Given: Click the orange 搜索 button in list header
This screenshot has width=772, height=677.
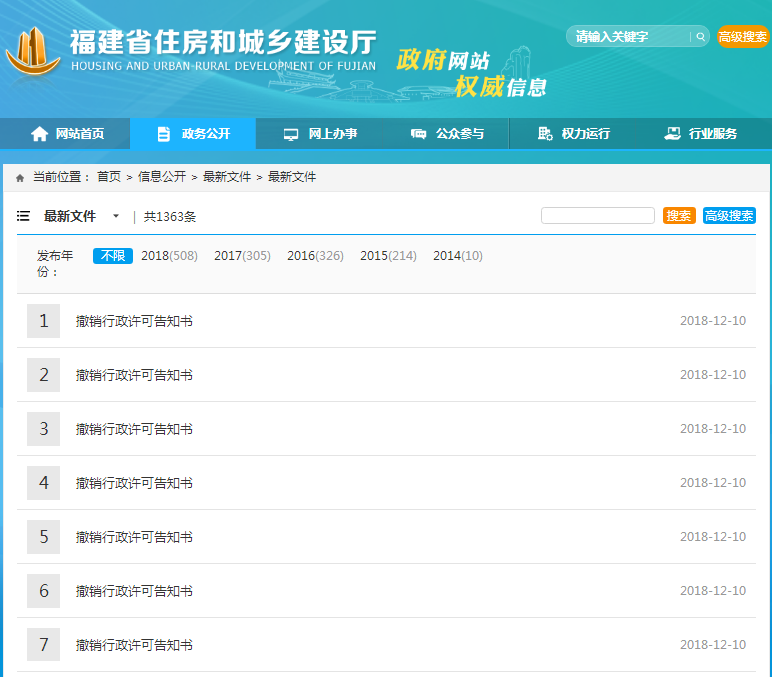Looking at the screenshot, I should (x=679, y=216).
